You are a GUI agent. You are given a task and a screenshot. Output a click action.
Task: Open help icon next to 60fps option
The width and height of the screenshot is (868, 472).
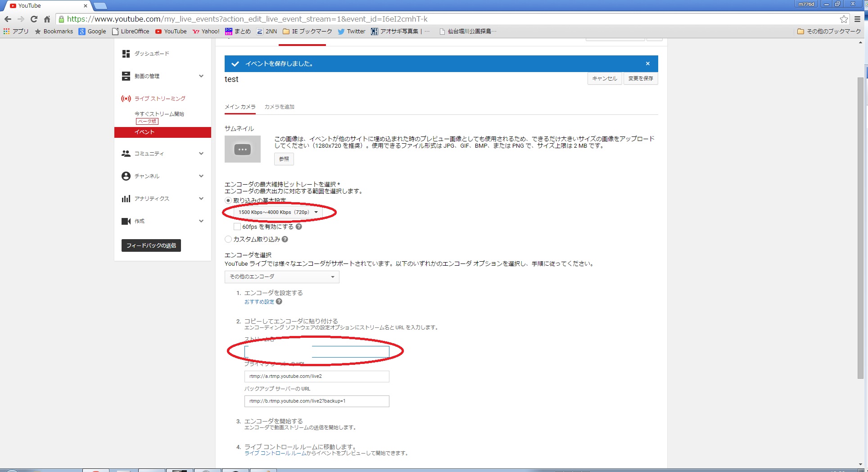tap(299, 227)
